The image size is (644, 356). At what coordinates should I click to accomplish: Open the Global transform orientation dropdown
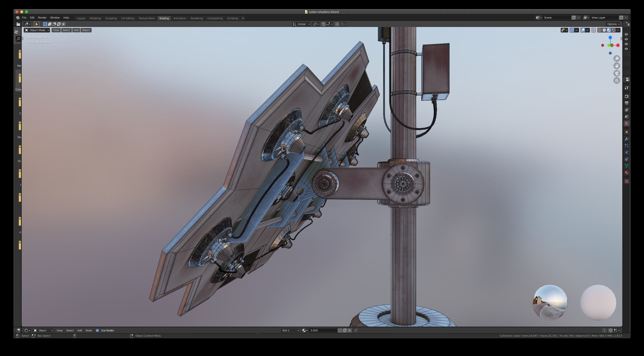point(302,24)
